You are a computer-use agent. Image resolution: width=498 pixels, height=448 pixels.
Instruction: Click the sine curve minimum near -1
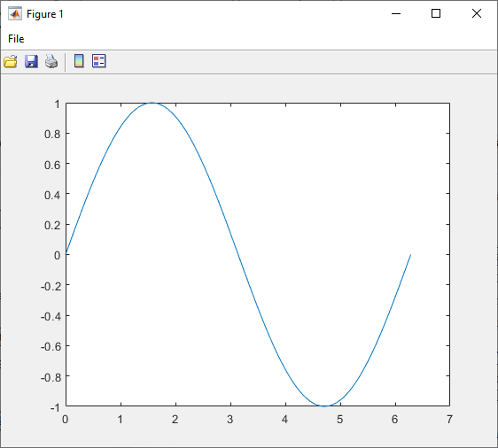click(324, 406)
